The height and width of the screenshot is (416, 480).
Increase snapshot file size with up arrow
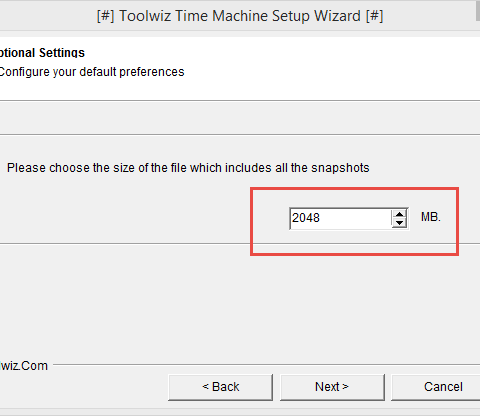tap(399, 214)
